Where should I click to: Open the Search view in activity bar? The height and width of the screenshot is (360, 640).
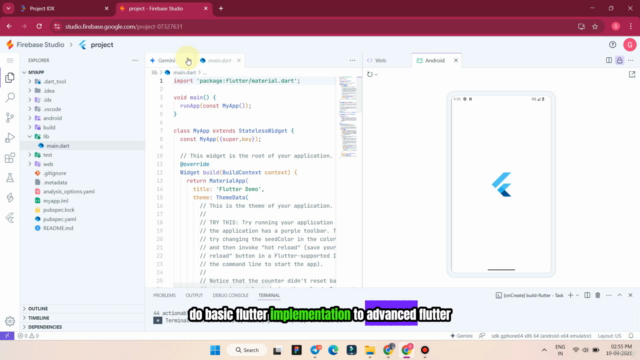pyautogui.click(x=10, y=97)
